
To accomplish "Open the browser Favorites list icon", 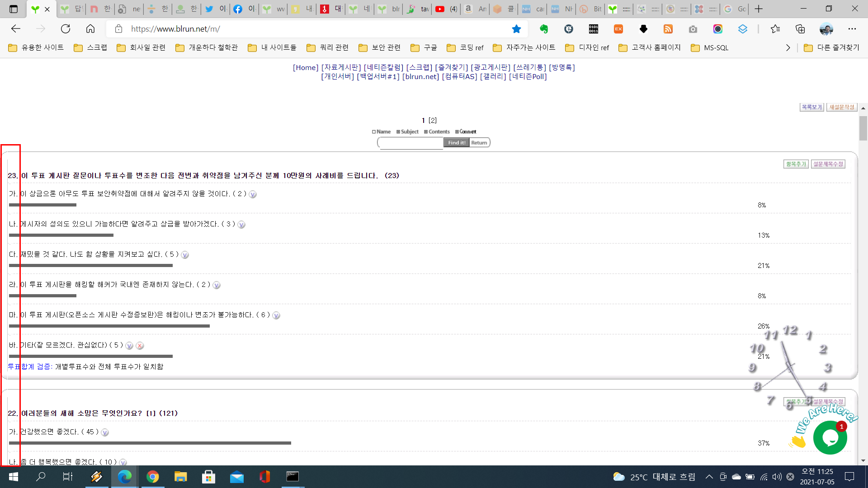I will [775, 29].
